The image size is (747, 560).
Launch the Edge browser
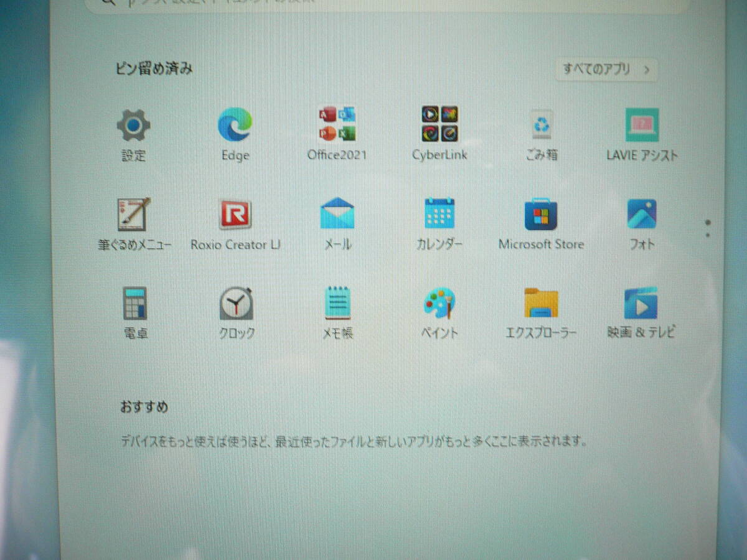(x=235, y=134)
